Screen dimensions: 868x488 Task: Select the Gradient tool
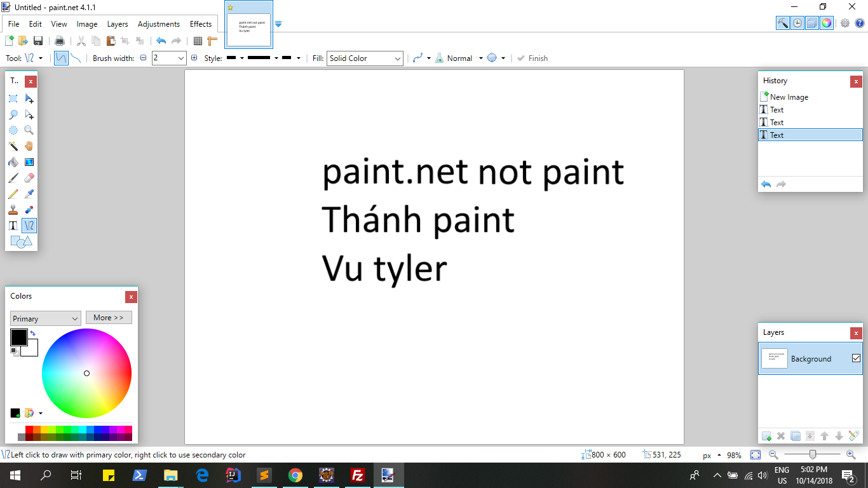(29, 162)
